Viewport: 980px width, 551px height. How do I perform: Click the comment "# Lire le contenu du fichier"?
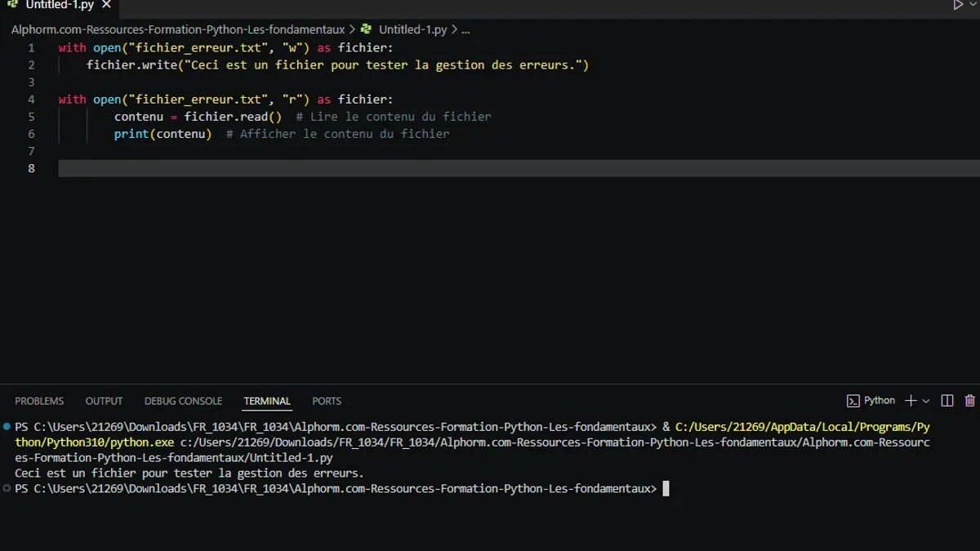click(x=394, y=117)
